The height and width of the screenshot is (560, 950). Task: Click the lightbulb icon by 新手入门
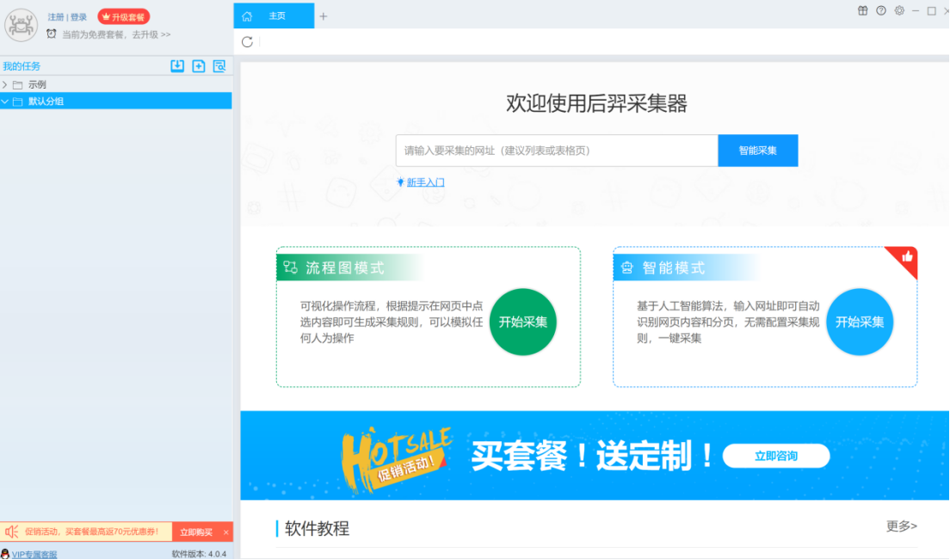tap(400, 182)
